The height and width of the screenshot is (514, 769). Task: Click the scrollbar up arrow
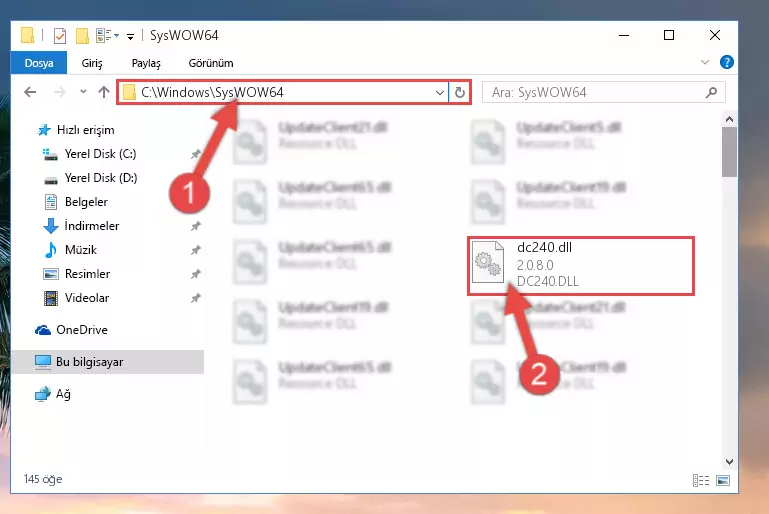tap(729, 119)
